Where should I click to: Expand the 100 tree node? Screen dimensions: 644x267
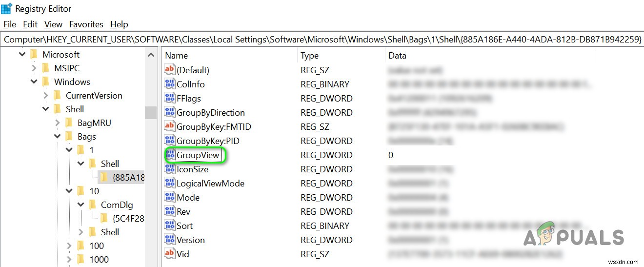coord(69,246)
